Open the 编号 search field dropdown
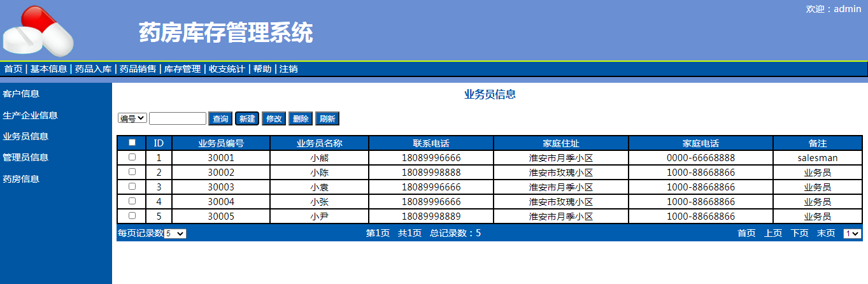868x284 pixels. 132,118
